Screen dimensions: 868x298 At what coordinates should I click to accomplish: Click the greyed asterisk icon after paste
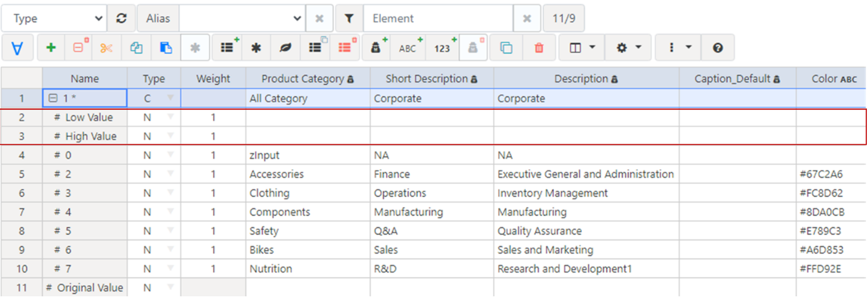(195, 48)
